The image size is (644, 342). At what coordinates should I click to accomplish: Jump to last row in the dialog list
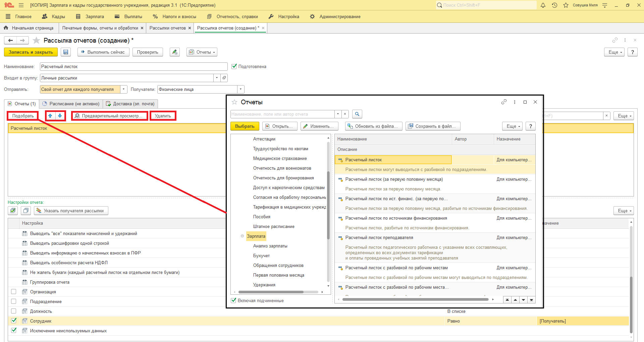[531, 300]
